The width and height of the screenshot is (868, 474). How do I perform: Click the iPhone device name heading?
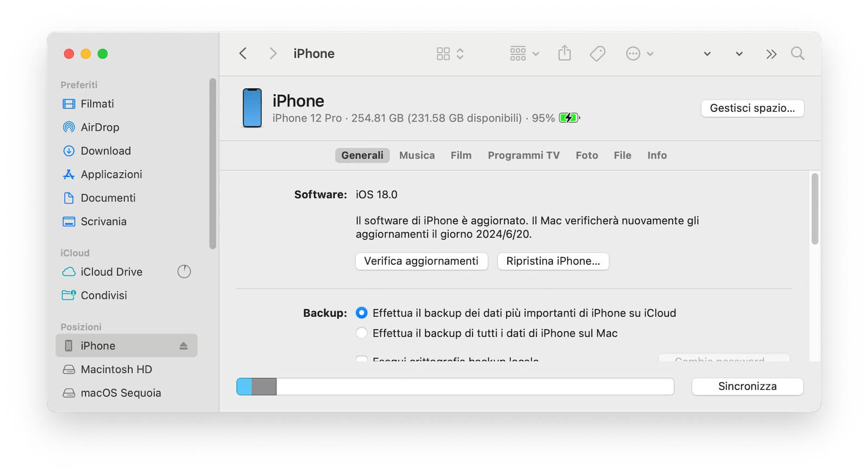click(298, 101)
